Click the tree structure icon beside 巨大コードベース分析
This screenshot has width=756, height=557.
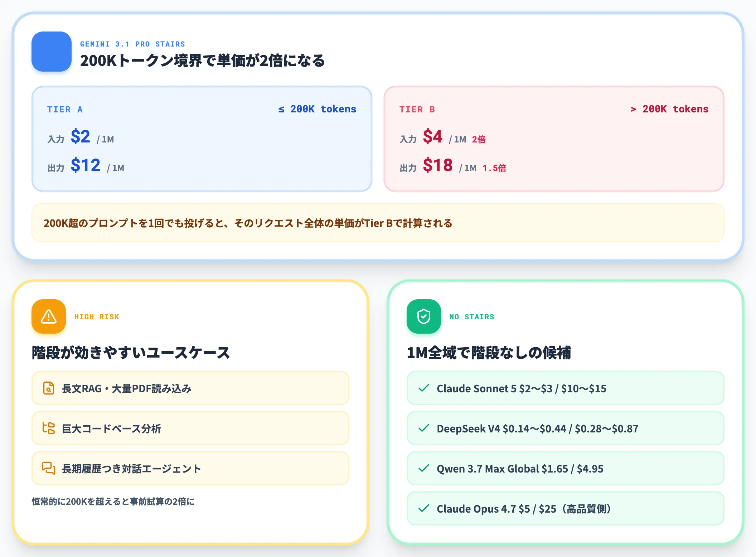48,428
